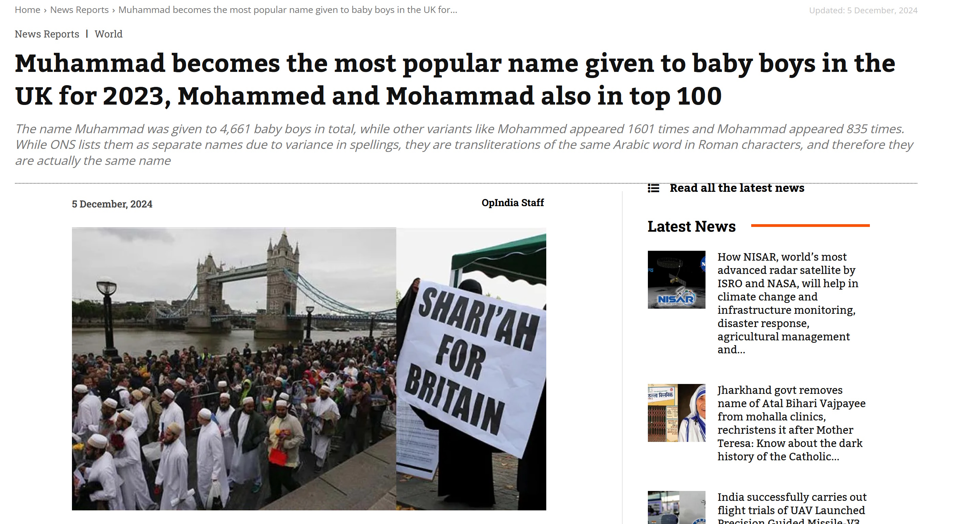980x524 pixels.
Task: Read the India UAV flight trials headline
Action: coord(792,508)
